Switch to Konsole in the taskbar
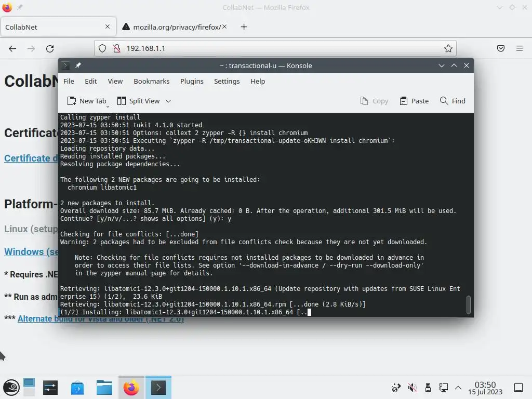The image size is (532, 399). pyautogui.click(x=158, y=388)
